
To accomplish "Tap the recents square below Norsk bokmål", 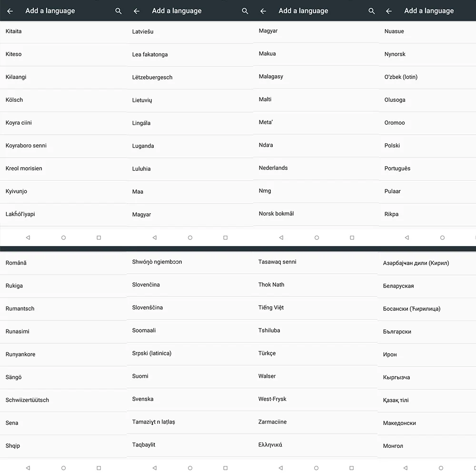I will [352, 238].
